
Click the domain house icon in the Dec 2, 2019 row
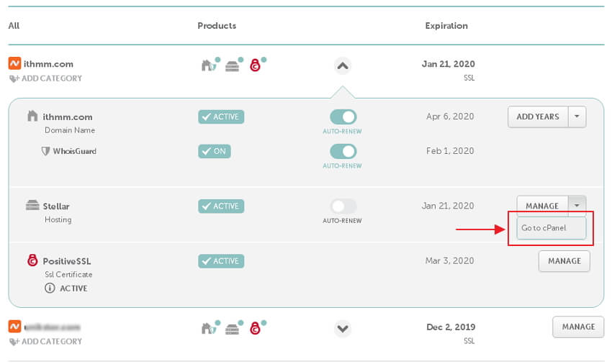pos(209,329)
